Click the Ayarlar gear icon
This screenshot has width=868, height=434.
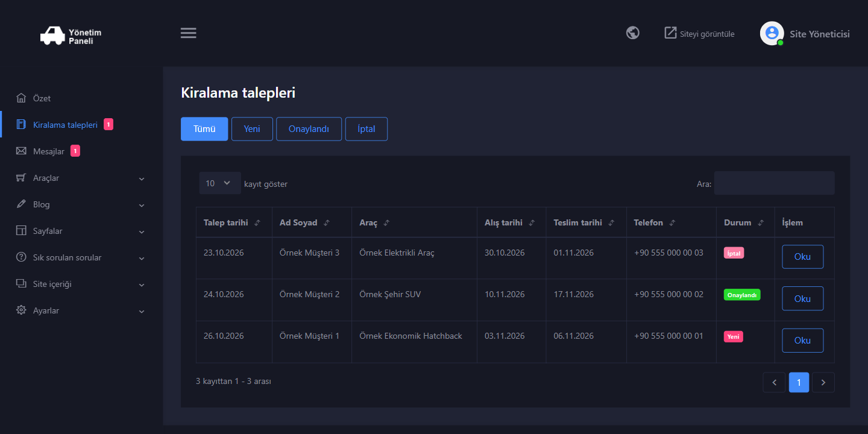pyautogui.click(x=21, y=310)
